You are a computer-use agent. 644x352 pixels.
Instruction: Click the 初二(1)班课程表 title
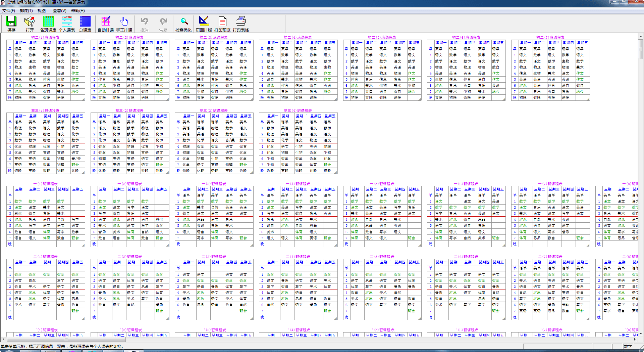coord(45,37)
